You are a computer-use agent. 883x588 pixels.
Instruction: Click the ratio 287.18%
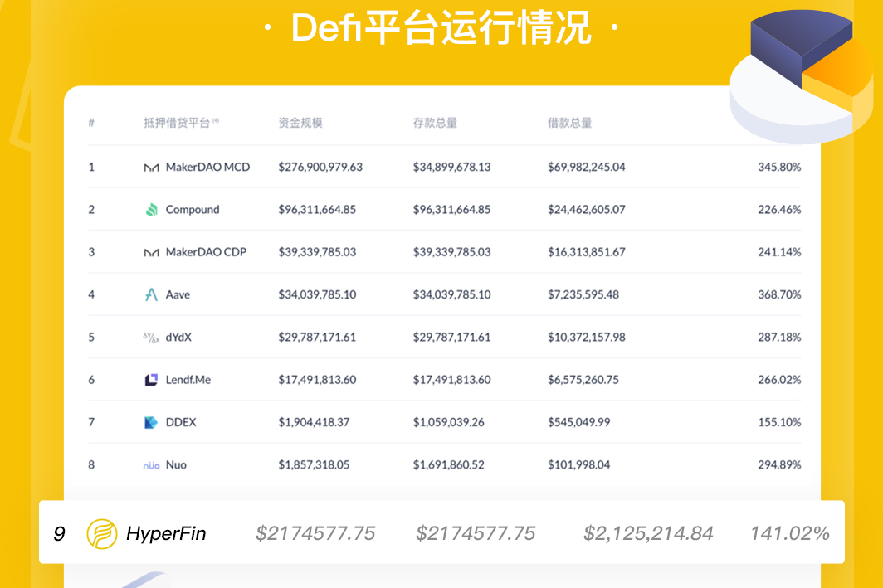tap(779, 337)
